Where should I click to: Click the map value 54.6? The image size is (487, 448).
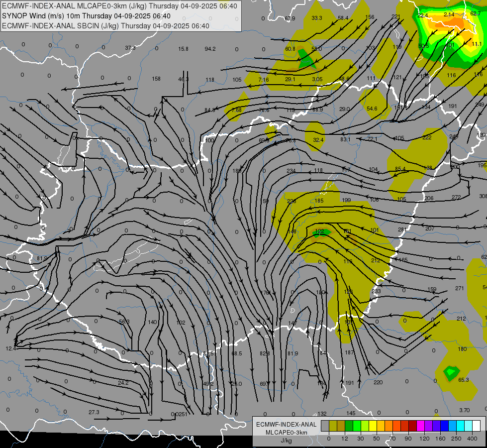[x=372, y=109]
